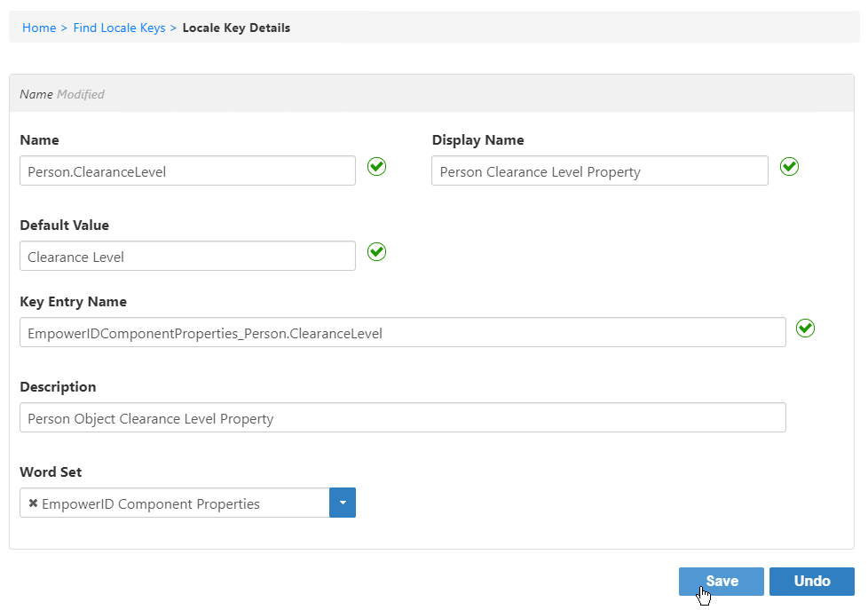868x610 pixels.
Task: Click the Word Set combo box
Action: 178,503
